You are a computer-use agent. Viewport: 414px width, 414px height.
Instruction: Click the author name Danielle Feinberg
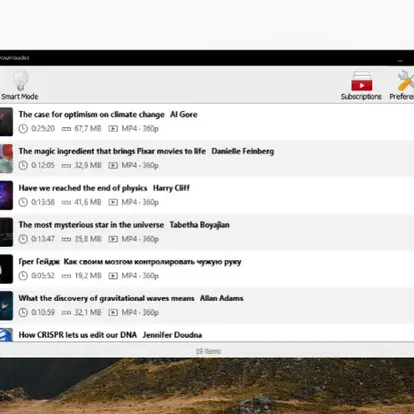243,151
